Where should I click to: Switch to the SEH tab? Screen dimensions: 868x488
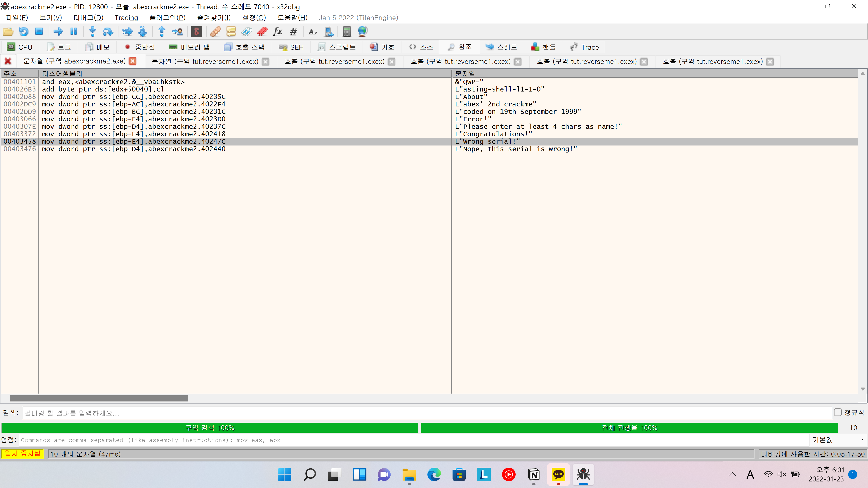click(x=291, y=47)
